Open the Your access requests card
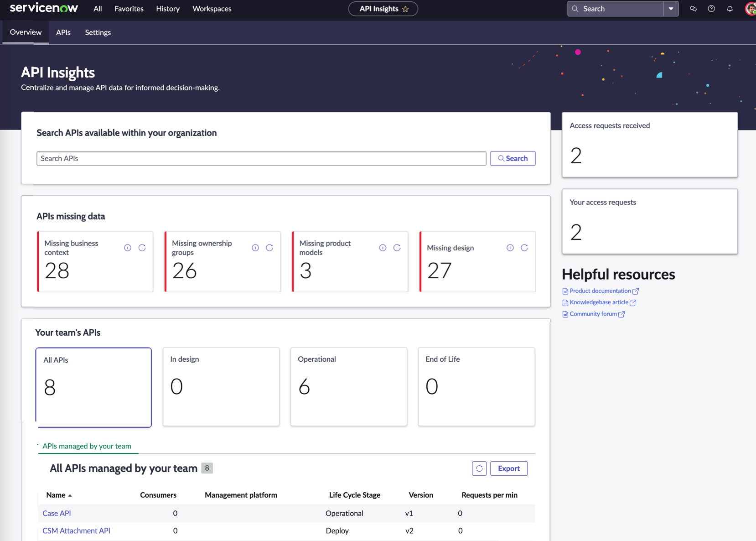 [x=650, y=221]
